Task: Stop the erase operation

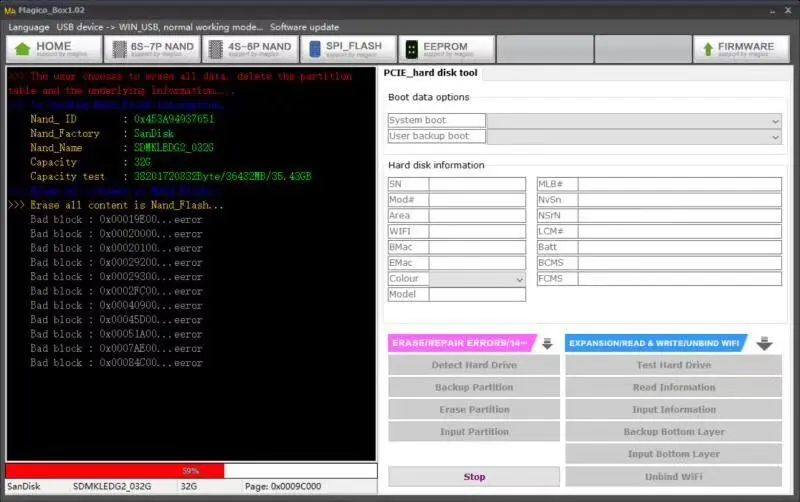Action: pyautogui.click(x=474, y=477)
